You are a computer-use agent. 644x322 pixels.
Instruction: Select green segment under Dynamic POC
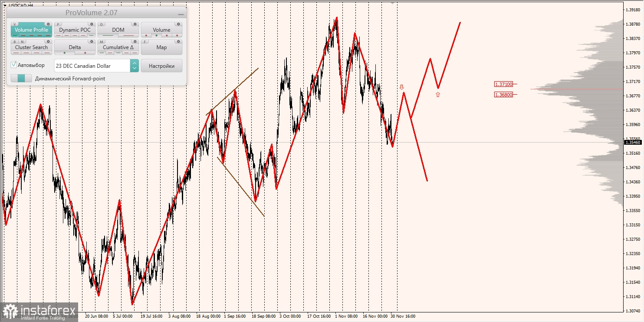[x=91, y=36]
